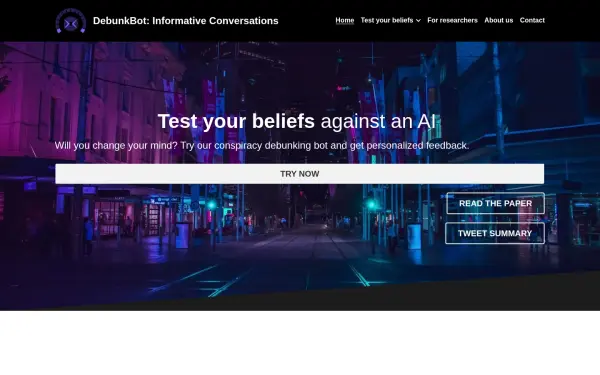600x375 pixels.
Task: Open the Test your beliefs menu
Action: click(x=387, y=20)
